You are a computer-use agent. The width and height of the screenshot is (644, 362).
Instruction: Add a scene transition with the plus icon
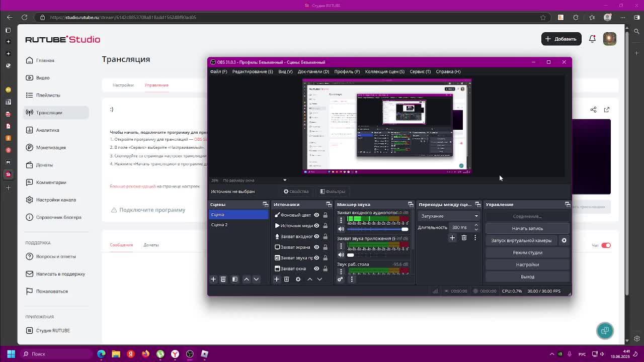coord(452,238)
